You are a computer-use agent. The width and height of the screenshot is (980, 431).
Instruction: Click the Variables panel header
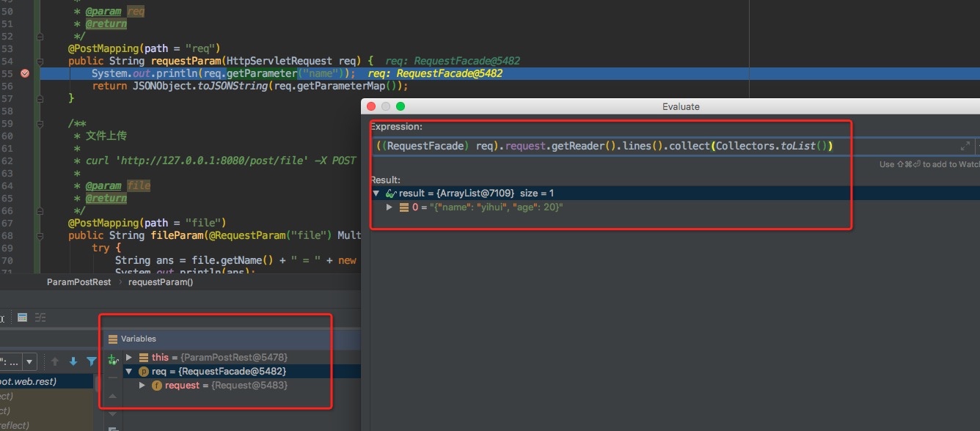coord(138,339)
